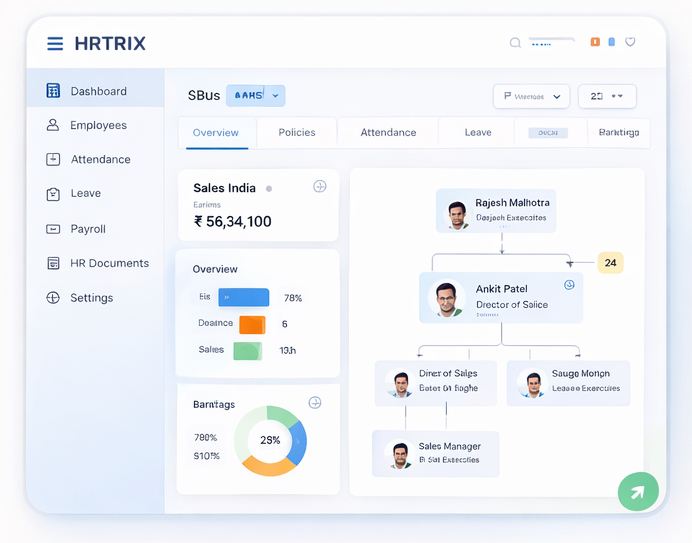
Task: Open Leave in the sidebar
Action: point(85,193)
